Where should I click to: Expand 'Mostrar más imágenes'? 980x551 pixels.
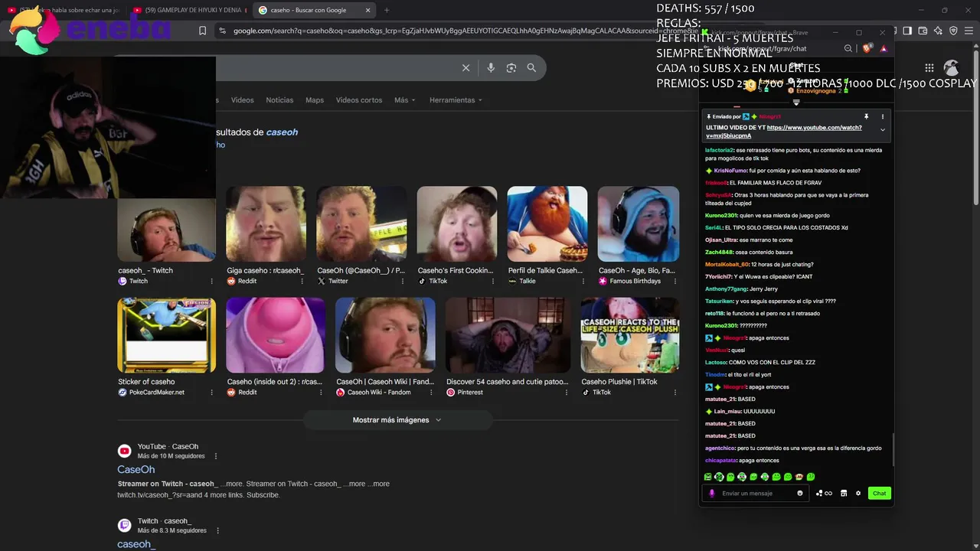(397, 419)
